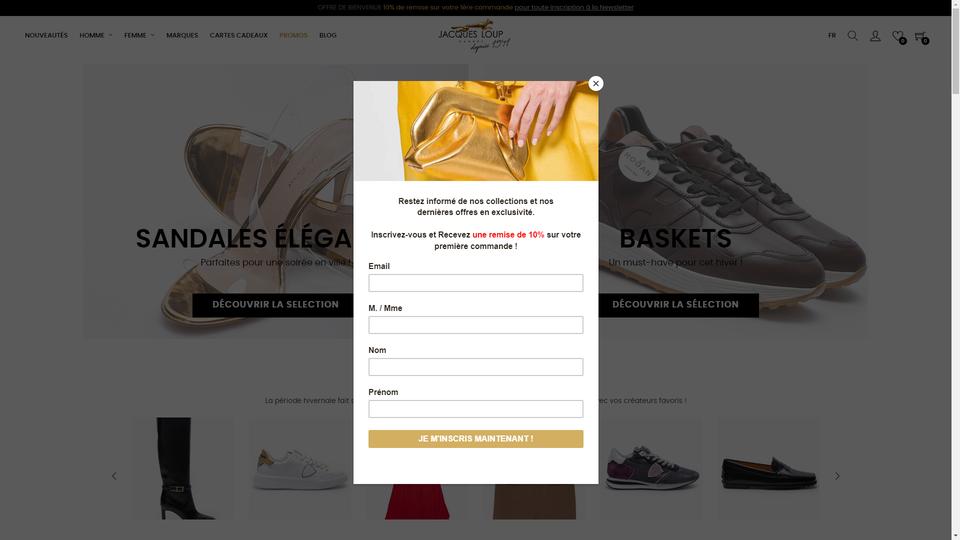Open the shopping cart icon

[921, 37]
